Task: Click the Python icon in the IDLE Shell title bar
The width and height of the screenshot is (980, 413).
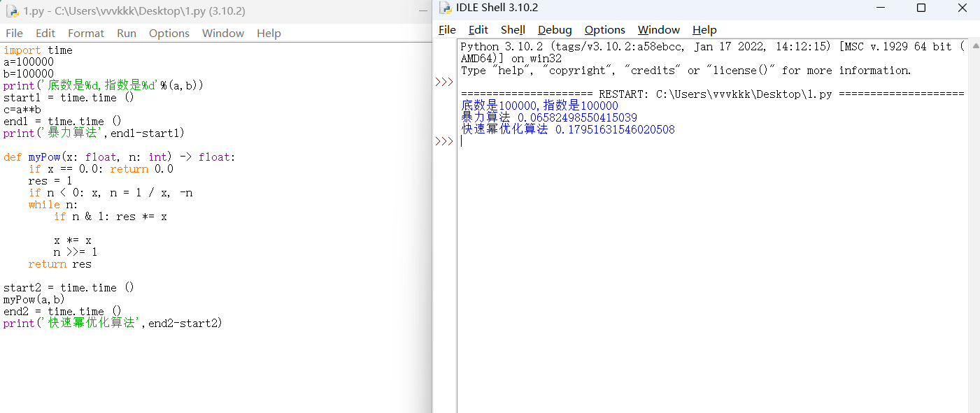Action: 445,8
